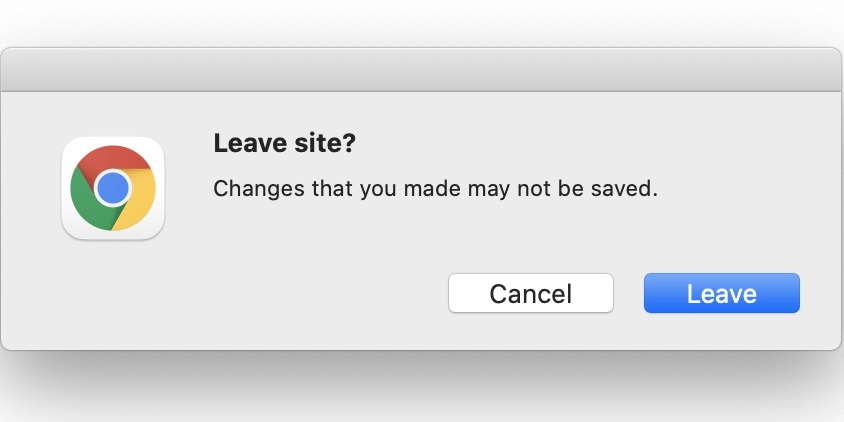Click the white ring around Chrome's blue circle
The width and height of the screenshot is (844, 422).
113,171
